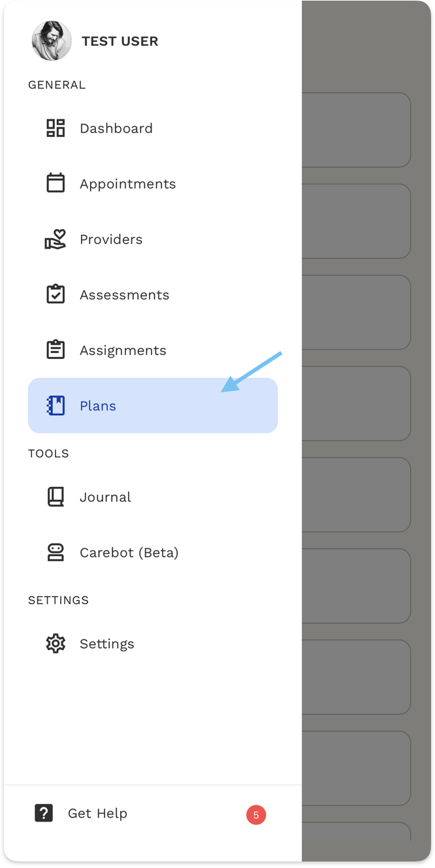Click the Appointments calendar icon
Viewport: 435px width, 868px height.
[56, 183]
